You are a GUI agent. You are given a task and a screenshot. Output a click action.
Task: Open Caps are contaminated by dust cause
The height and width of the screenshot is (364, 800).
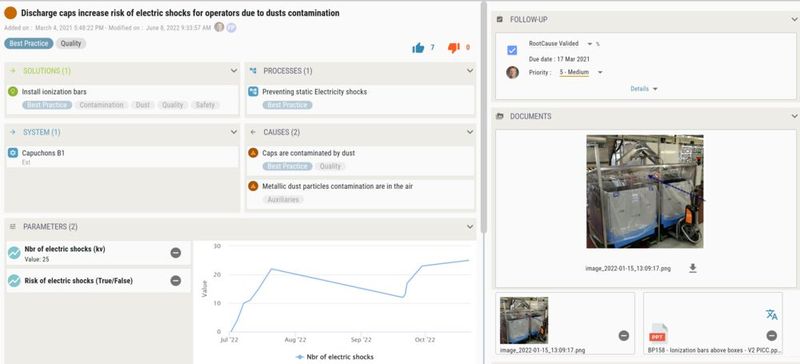(x=308, y=153)
